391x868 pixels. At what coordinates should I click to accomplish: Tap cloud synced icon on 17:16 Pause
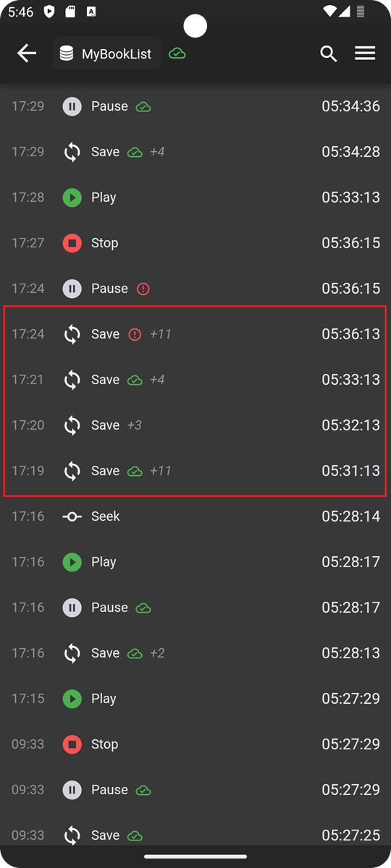click(x=143, y=608)
